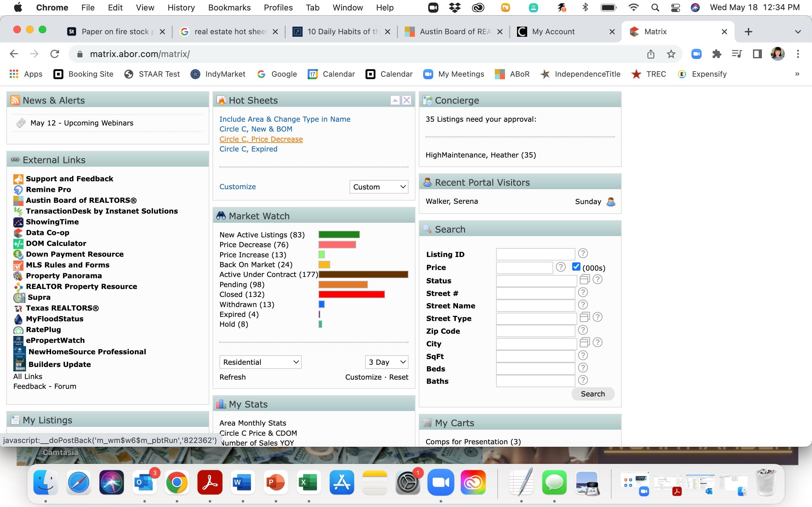
Task: Click Serena Walker's portal visitor icon
Action: point(611,202)
